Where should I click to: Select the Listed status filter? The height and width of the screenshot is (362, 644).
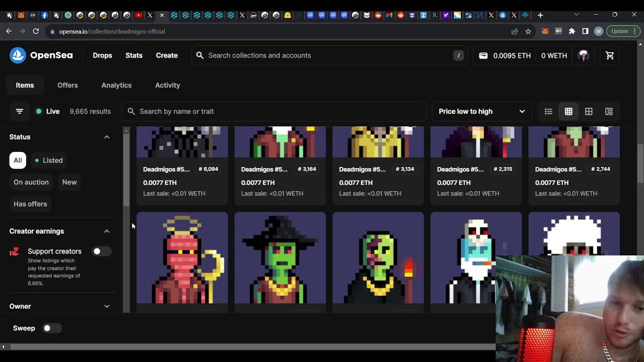pyautogui.click(x=48, y=160)
